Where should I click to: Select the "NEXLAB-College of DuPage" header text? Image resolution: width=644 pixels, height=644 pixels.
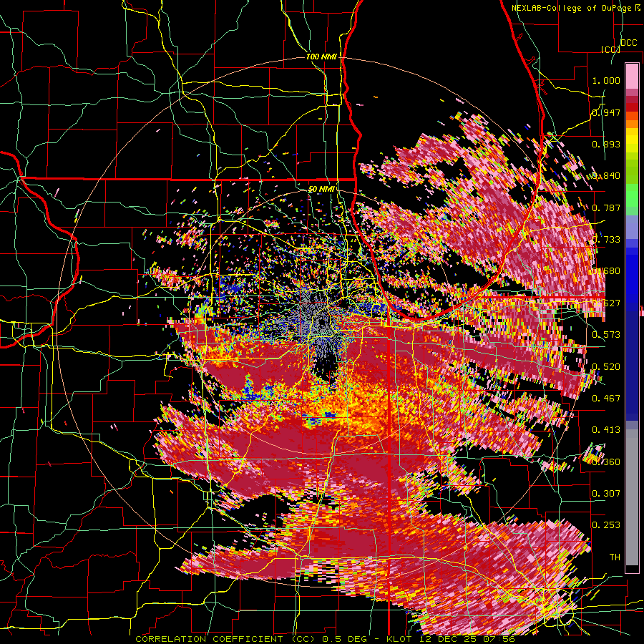(x=571, y=8)
